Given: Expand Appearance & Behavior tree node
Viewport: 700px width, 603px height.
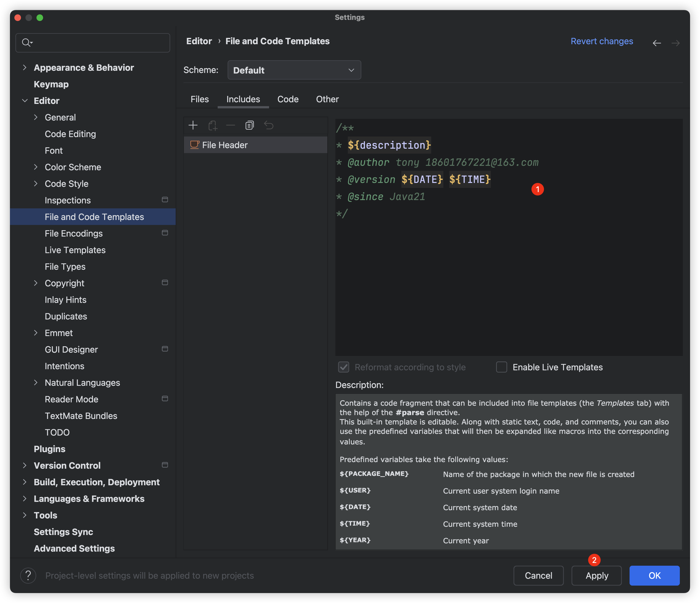Looking at the screenshot, I should [x=25, y=68].
